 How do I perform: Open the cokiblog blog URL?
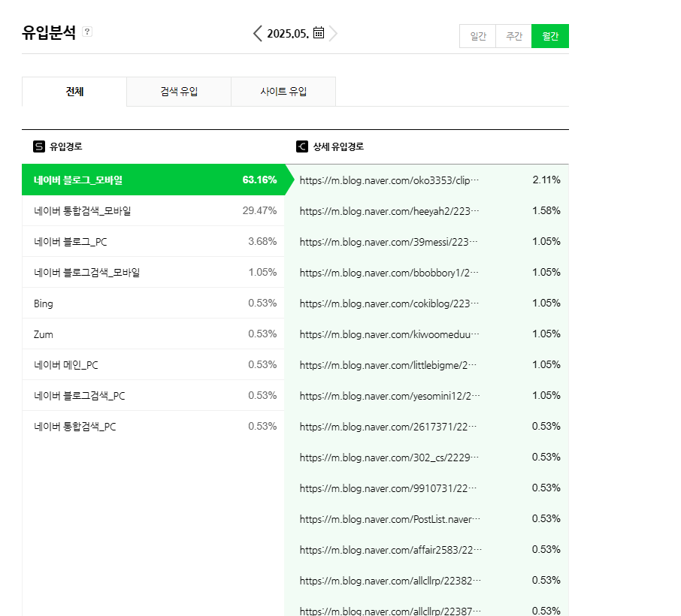(x=389, y=303)
